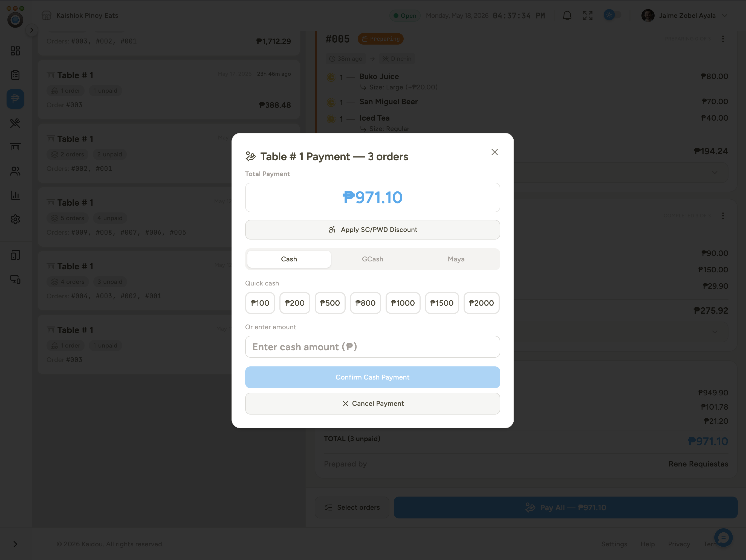
Task: Expand the dropdown below the ₱275.92 total
Action: [715, 332]
